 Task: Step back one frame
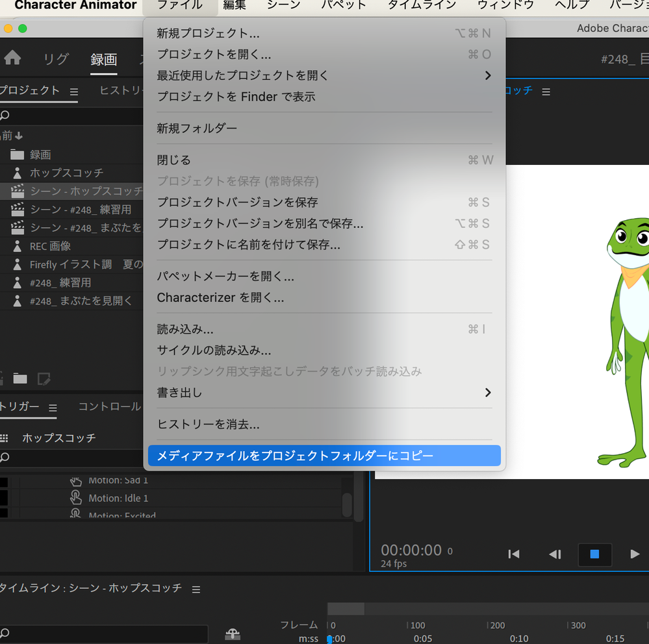tap(555, 554)
